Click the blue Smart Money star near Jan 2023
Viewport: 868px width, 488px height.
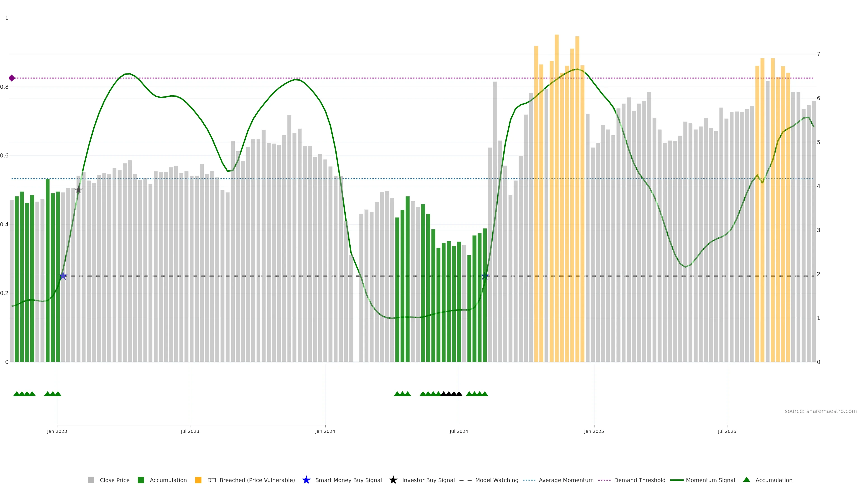[x=63, y=276]
